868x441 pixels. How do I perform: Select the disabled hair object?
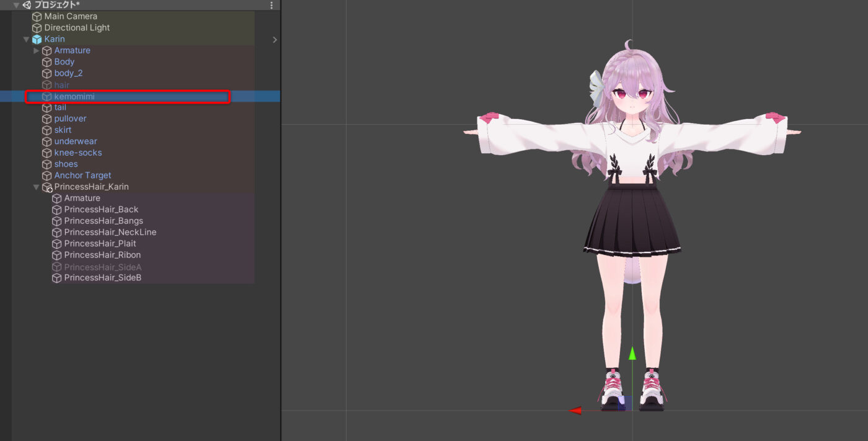point(62,85)
